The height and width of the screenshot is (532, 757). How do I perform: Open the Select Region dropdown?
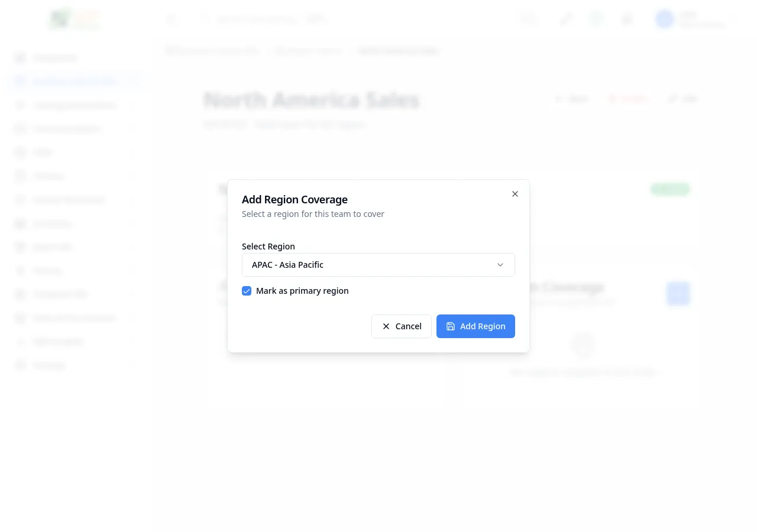click(x=378, y=265)
